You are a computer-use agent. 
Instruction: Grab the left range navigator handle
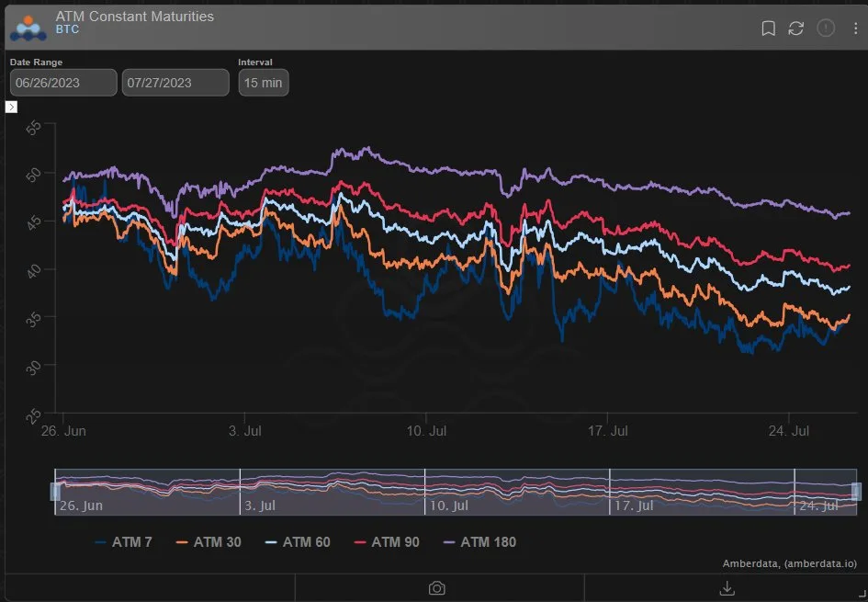click(x=55, y=492)
